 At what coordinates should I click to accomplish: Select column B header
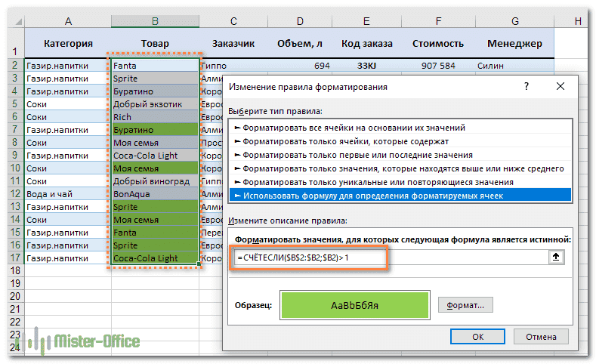point(154,23)
